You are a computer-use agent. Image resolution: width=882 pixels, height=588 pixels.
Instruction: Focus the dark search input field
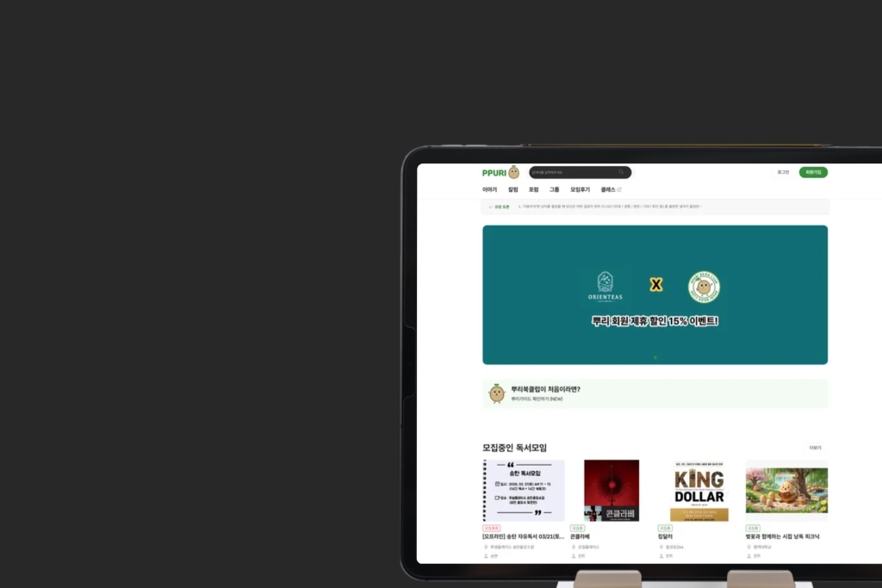[580, 172]
